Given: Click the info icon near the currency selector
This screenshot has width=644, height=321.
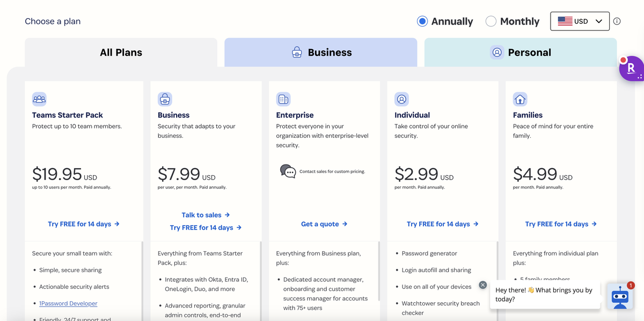Looking at the screenshot, I should (x=617, y=21).
